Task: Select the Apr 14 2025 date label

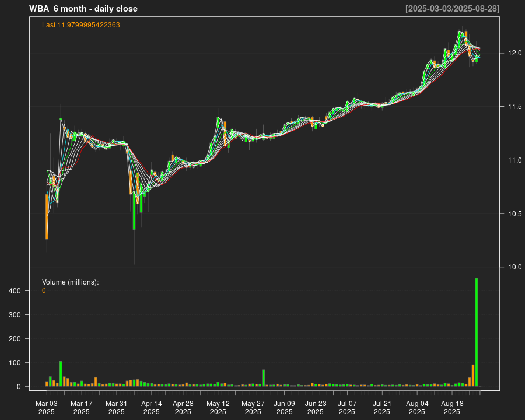Action: 152,407
